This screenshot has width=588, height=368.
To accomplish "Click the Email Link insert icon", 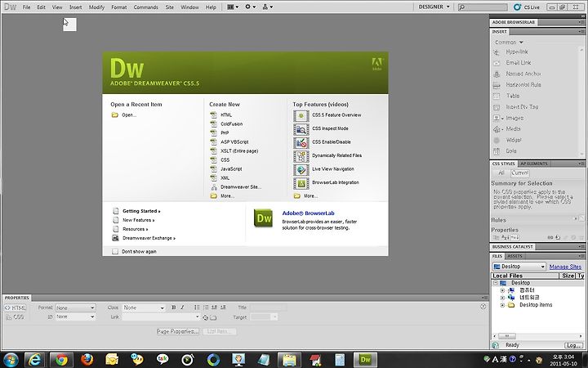I will [x=497, y=63].
